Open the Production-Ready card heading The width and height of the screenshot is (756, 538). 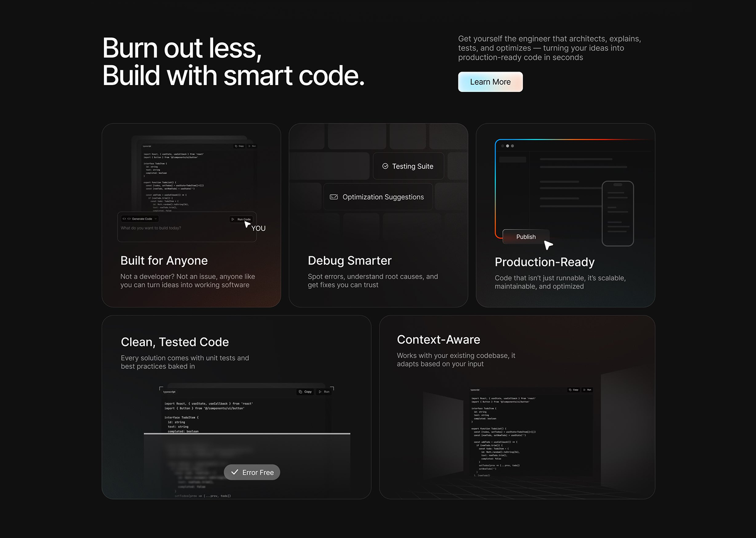click(544, 262)
